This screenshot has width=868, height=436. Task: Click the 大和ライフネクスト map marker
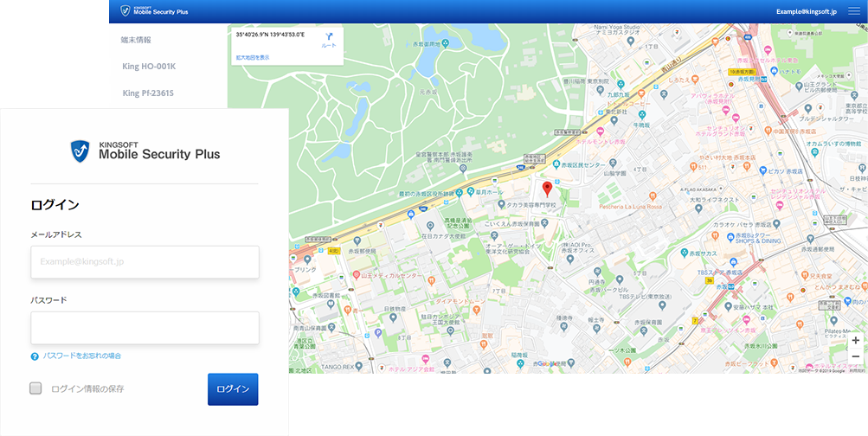[698, 208]
